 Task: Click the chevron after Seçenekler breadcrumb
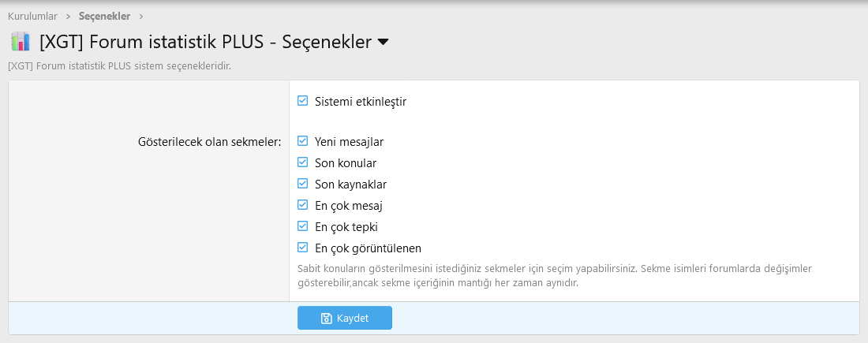(140, 16)
